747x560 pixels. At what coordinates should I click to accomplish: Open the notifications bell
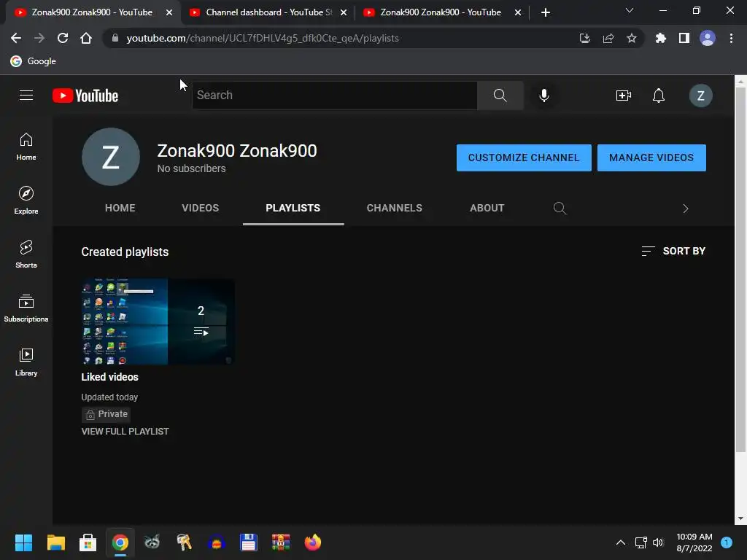coord(659,96)
